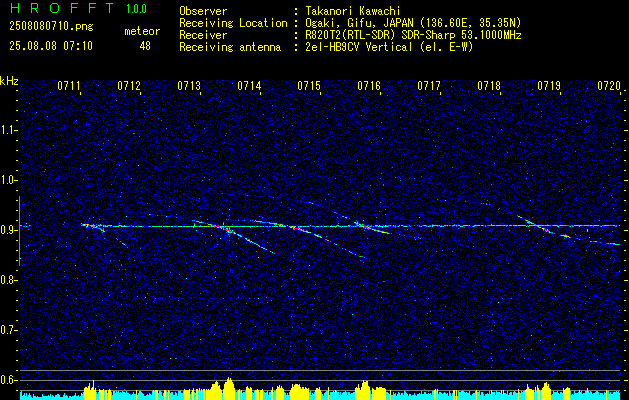The width and height of the screenshot is (629, 400).
Task: Select the date stamp 25.08.08 07:10
Action: point(51,46)
